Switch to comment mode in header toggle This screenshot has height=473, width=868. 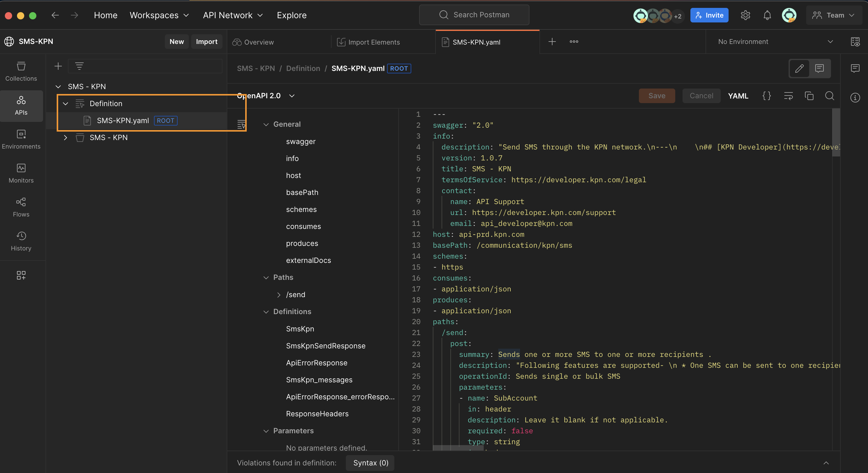pos(819,69)
